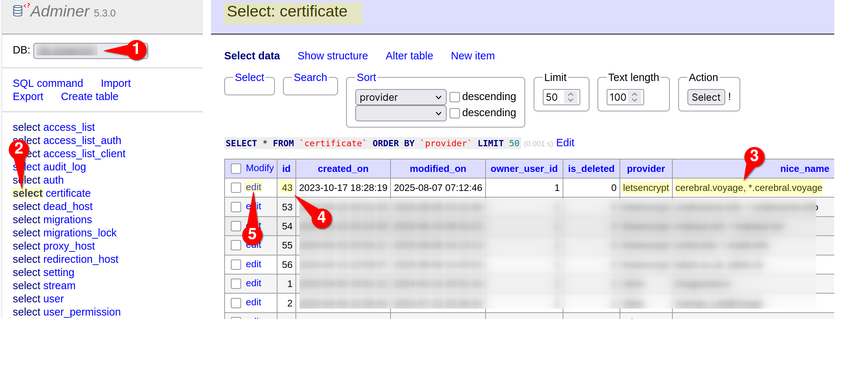Select the certificate table in sidebar
This screenshot has height=379, width=868.
68,193
